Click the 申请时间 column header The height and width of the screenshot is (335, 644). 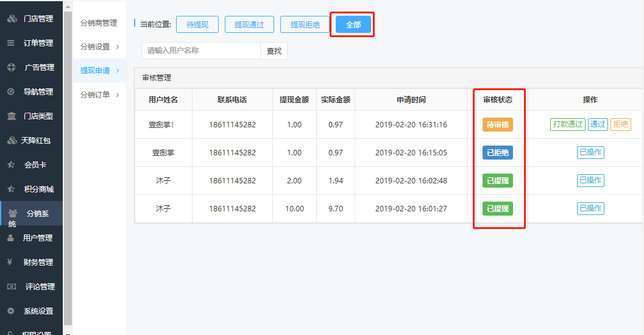click(411, 100)
